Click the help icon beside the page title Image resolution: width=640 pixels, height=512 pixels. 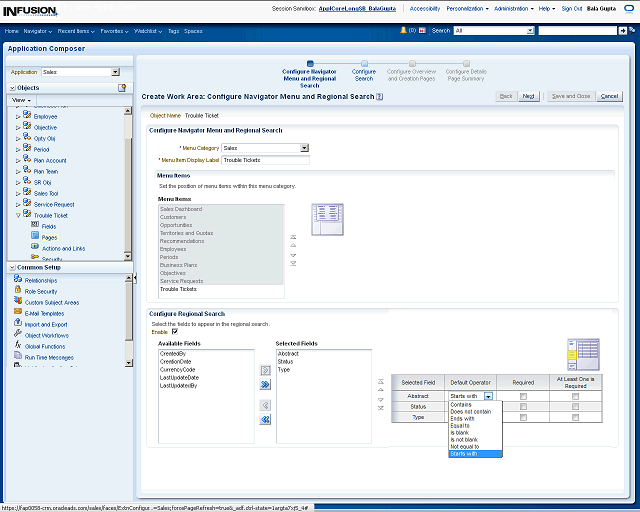tap(381, 97)
